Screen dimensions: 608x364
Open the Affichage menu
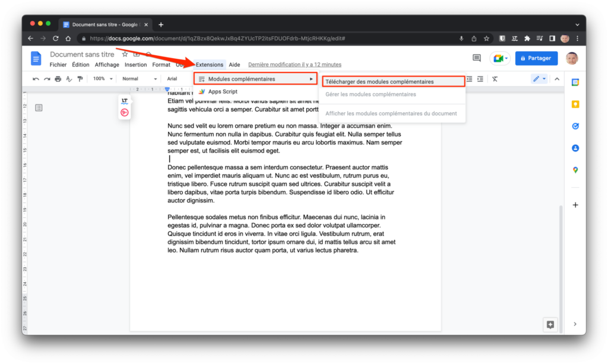coord(107,65)
